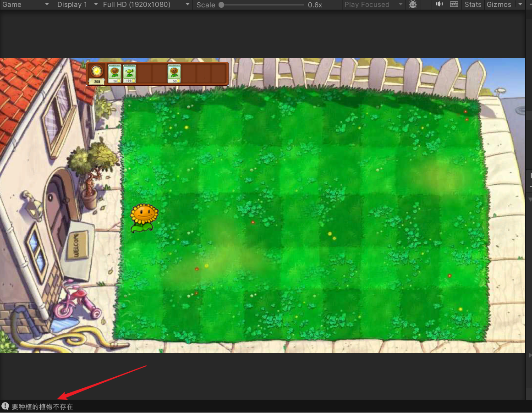The width and height of the screenshot is (532, 413).
Task: Click the status bar message 要种植的植物不存在
Action: point(43,407)
